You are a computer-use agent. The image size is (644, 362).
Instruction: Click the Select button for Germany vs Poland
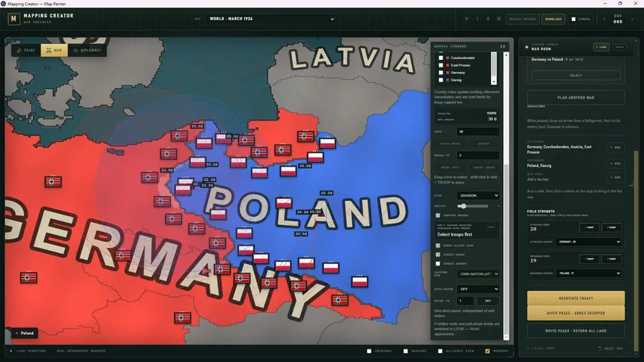click(x=576, y=76)
